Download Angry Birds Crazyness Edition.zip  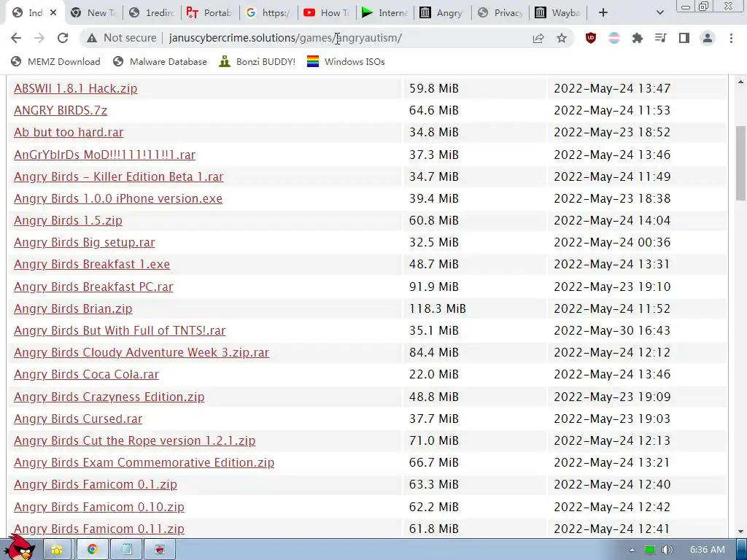coord(109,397)
